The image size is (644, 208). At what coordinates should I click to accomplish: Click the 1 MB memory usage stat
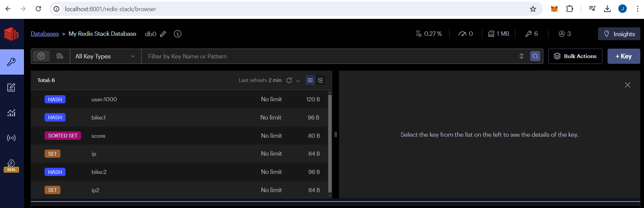[498, 34]
